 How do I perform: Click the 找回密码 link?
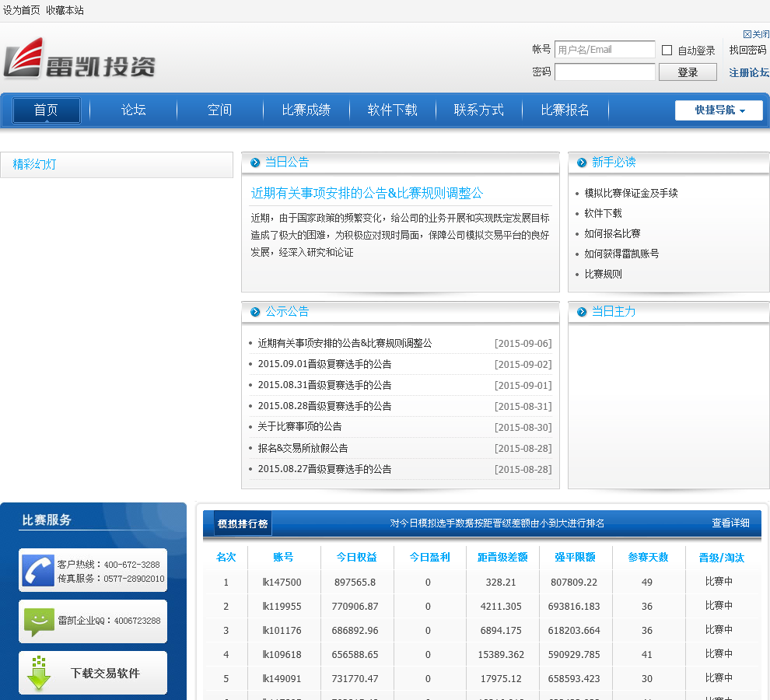(747, 50)
